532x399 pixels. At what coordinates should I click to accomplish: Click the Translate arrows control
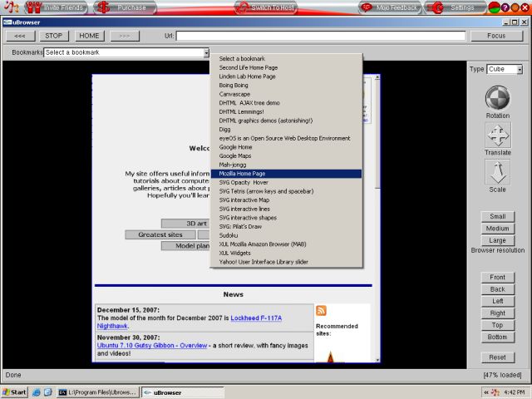pos(498,135)
